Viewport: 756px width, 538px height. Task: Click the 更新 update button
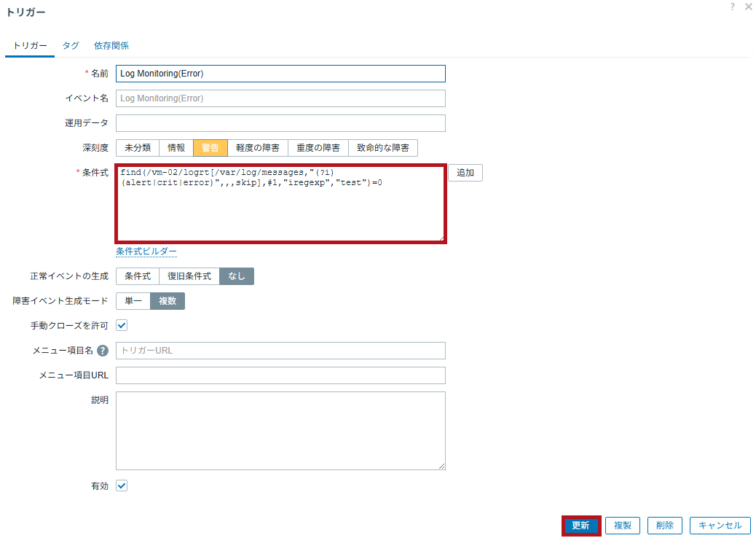point(580,526)
